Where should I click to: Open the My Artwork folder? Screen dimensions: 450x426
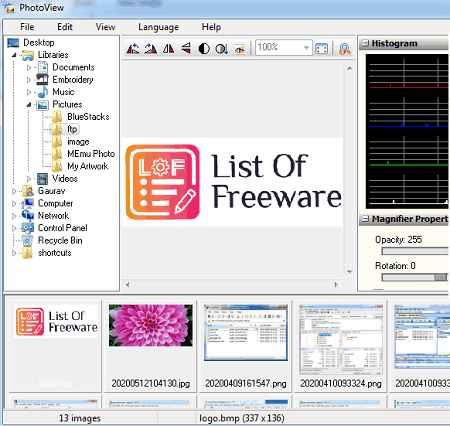(x=88, y=166)
